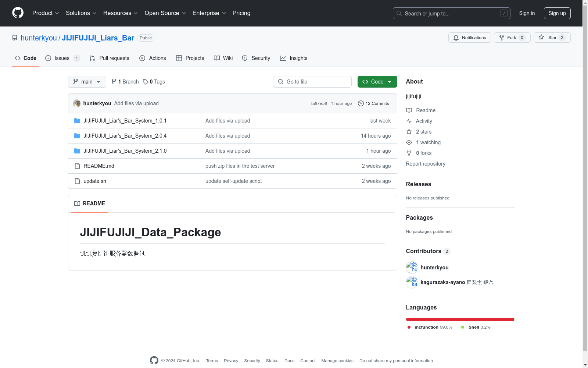Click the file icon beside README.md
The width and height of the screenshot is (588, 368).
(x=77, y=166)
